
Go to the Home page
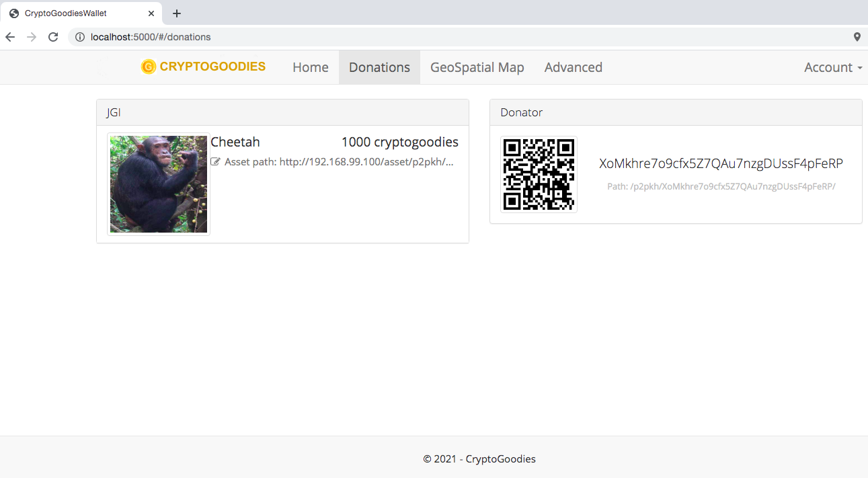(x=311, y=67)
